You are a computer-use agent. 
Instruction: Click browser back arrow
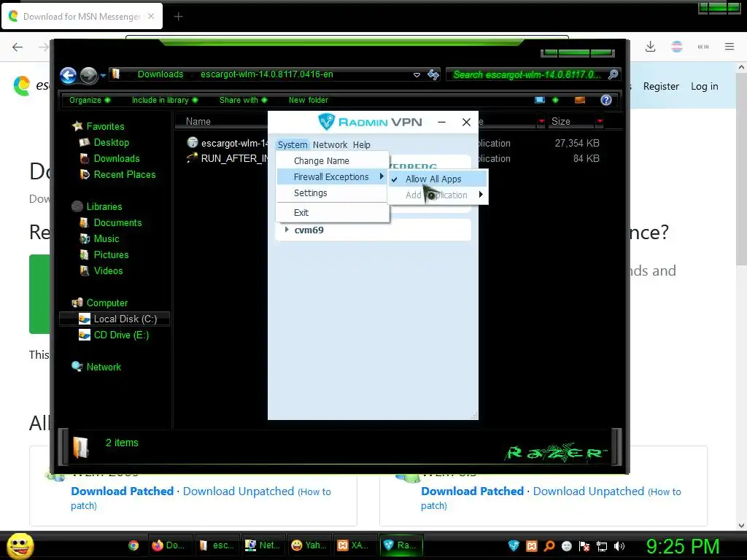click(x=18, y=47)
